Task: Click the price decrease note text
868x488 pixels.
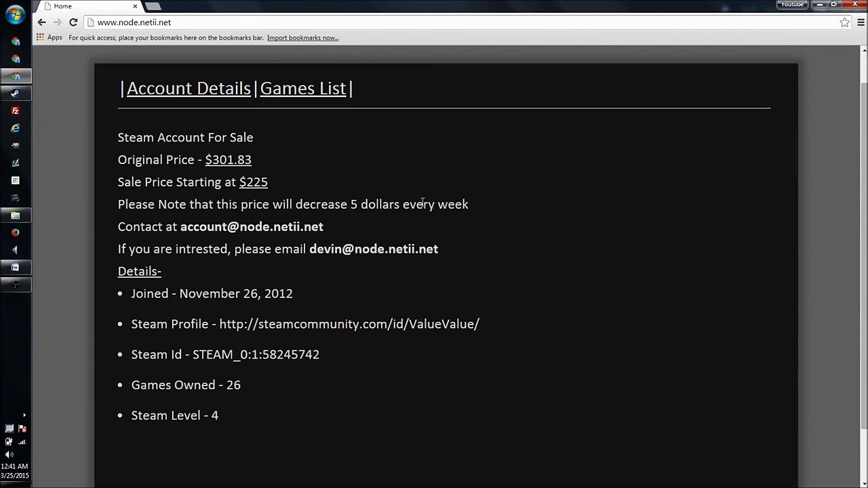Action: [293, 205]
